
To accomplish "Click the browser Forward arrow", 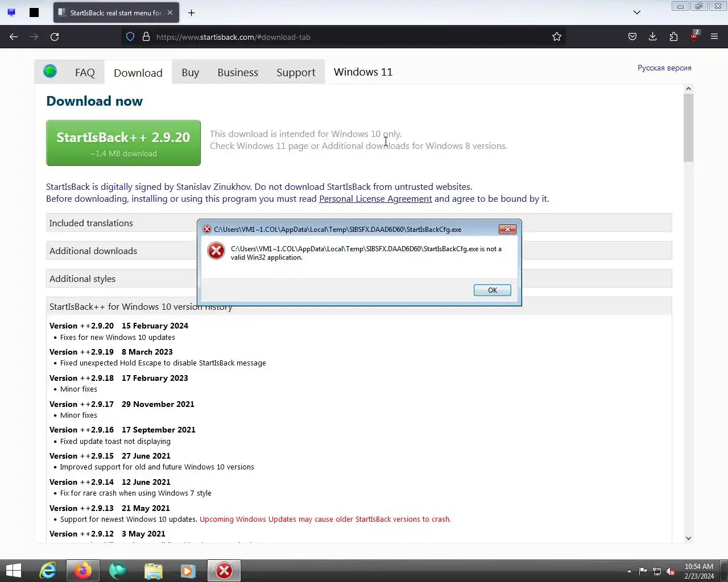I will (x=34, y=37).
